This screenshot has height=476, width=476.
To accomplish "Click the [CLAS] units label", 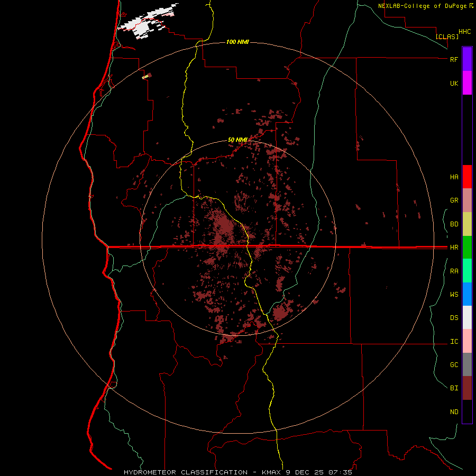I will click(447, 36).
